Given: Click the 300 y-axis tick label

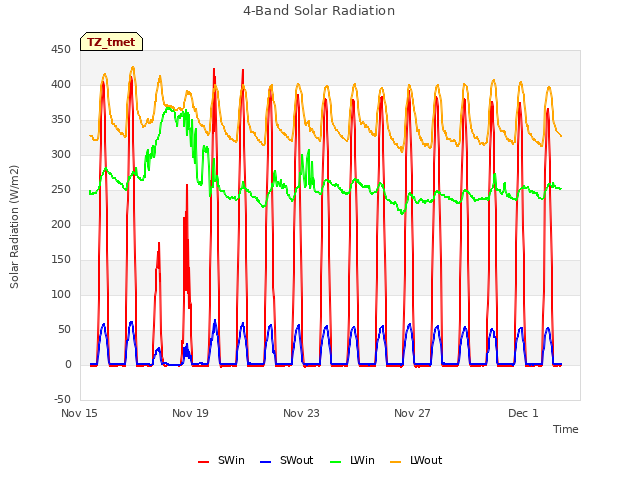Looking at the screenshot, I should (x=61, y=155).
